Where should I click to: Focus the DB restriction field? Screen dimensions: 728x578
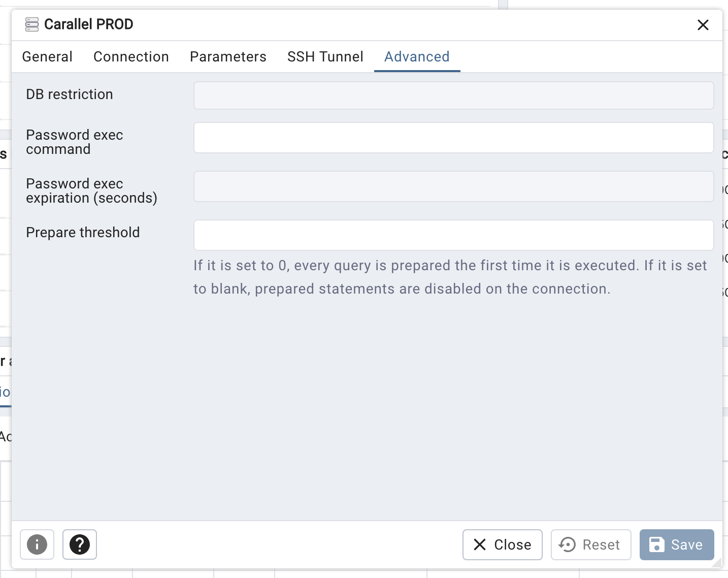453,95
